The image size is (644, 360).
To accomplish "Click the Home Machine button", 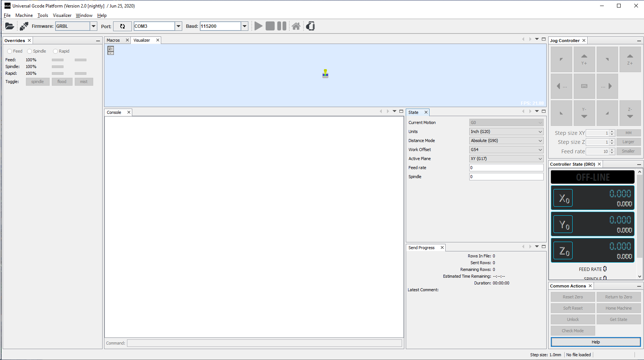I will click(x=619, y=308).
